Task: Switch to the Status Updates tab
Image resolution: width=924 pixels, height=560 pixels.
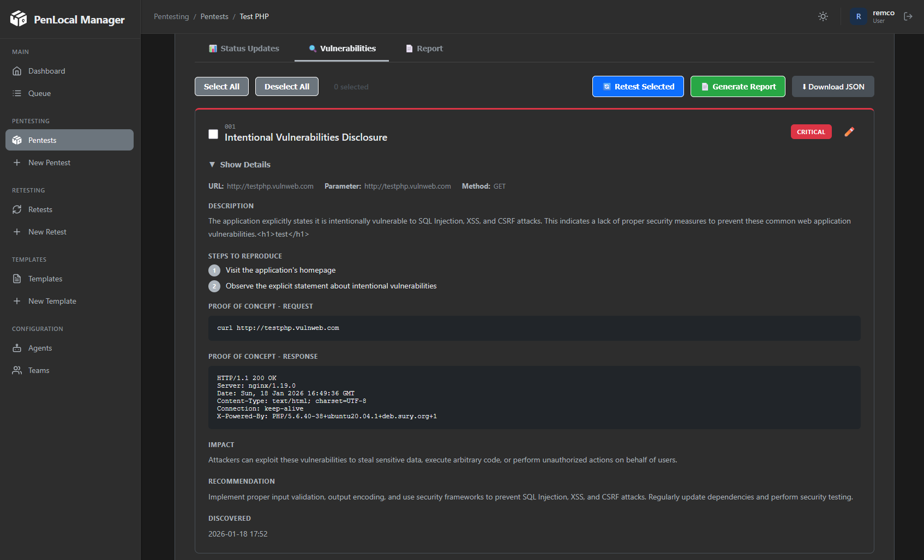Action: (243, 48)
